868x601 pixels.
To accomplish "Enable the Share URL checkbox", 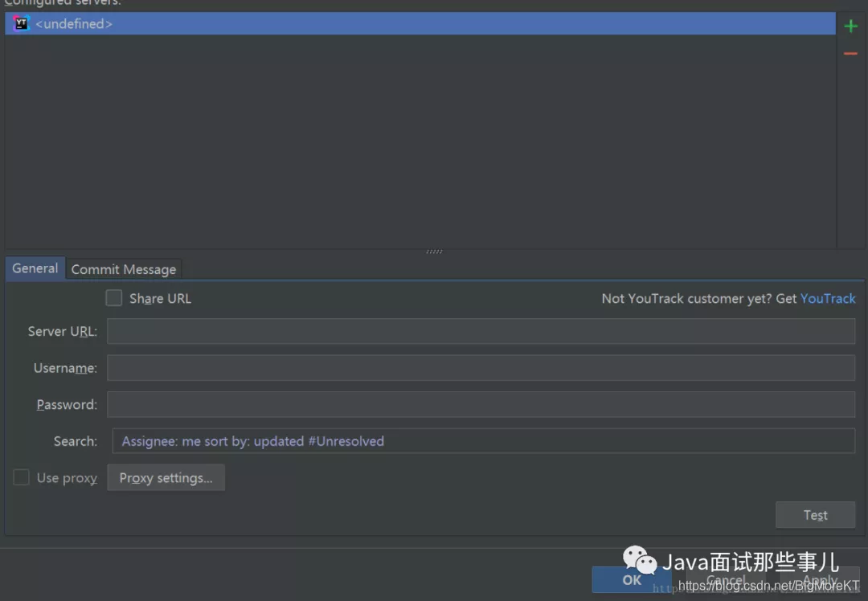I will click(x=114, y=298).
